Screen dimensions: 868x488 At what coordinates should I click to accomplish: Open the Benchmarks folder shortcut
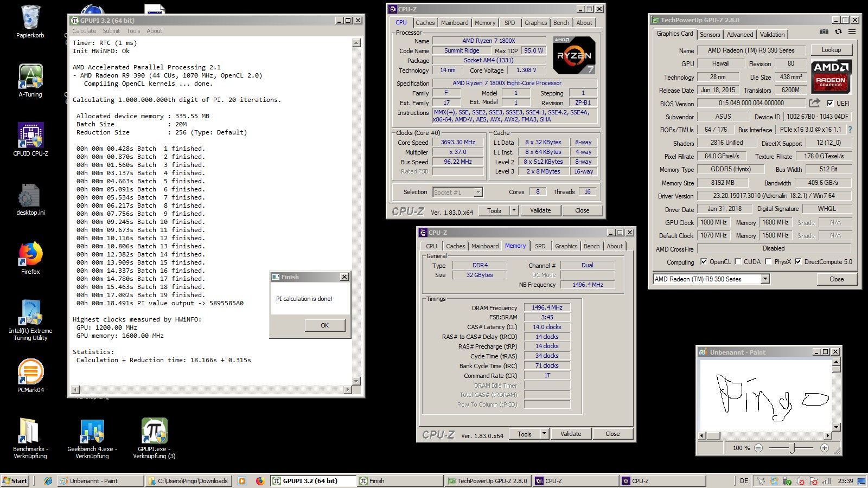click(30, 438)
